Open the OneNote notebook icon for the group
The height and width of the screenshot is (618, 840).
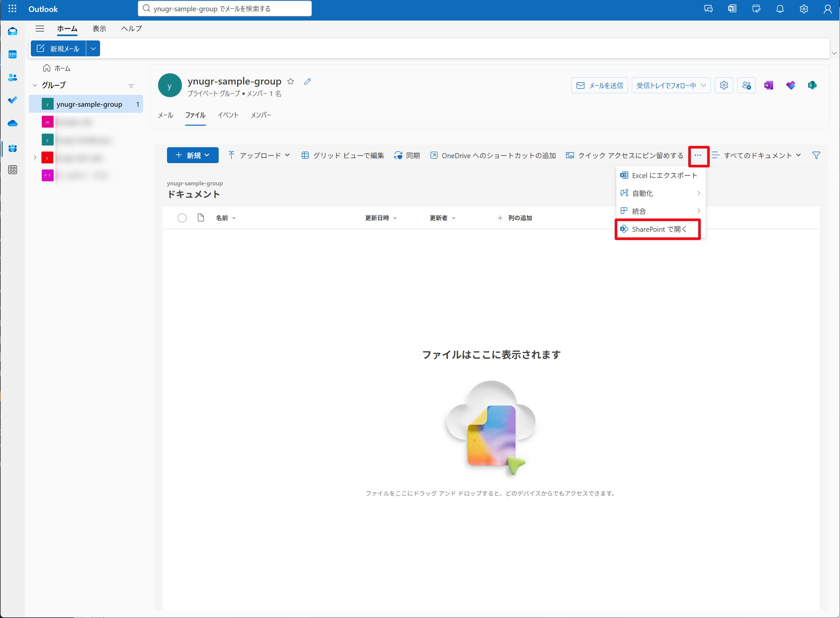pos(768,85)
